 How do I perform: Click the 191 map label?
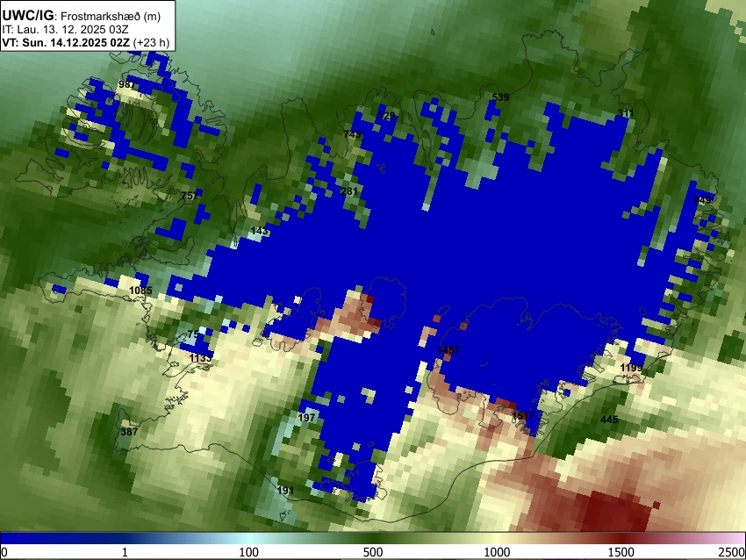[285, 491]
